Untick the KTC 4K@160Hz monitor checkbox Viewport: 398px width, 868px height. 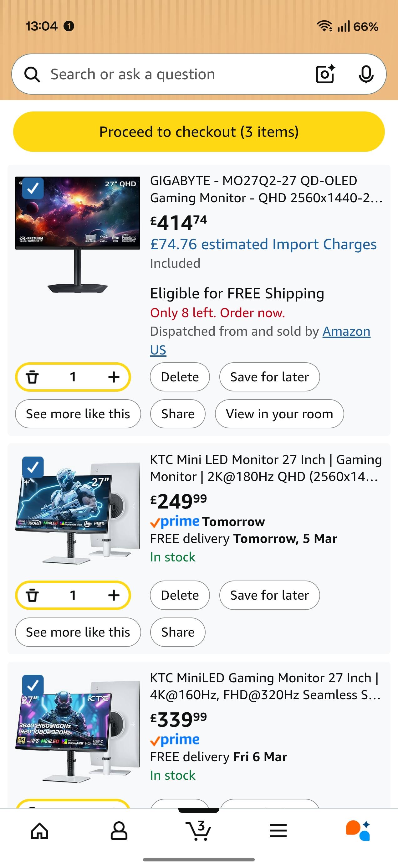[x=33, y=685]
